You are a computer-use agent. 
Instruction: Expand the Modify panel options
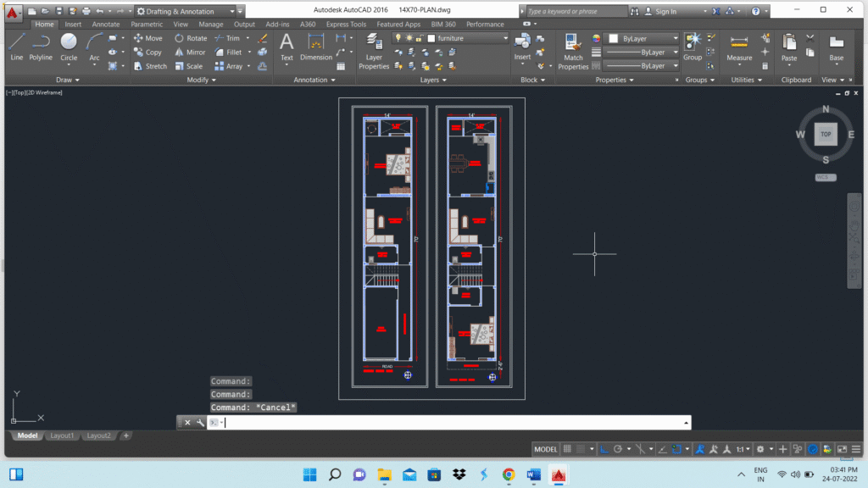[x=202, y=80]
